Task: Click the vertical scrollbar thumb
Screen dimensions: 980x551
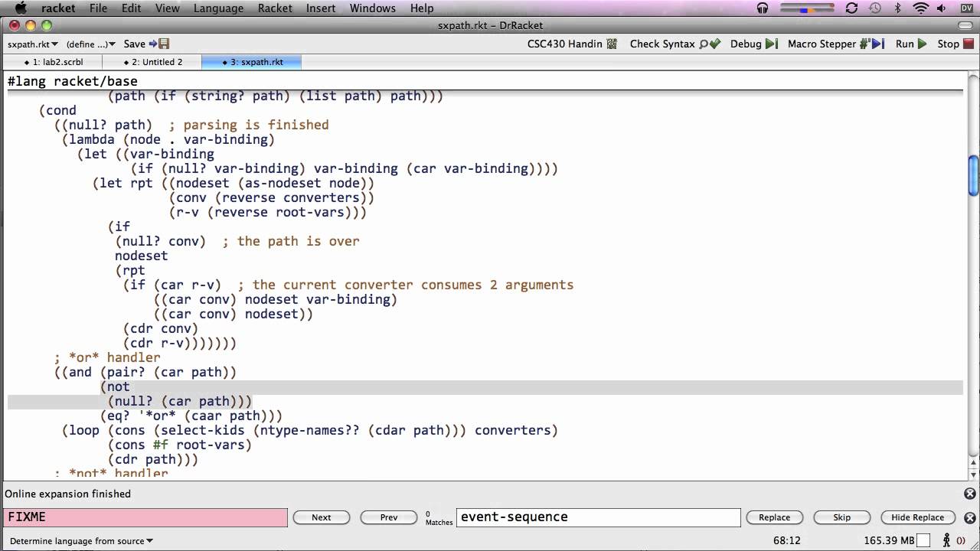Action: pyautogui.click(x=973, y=175)
